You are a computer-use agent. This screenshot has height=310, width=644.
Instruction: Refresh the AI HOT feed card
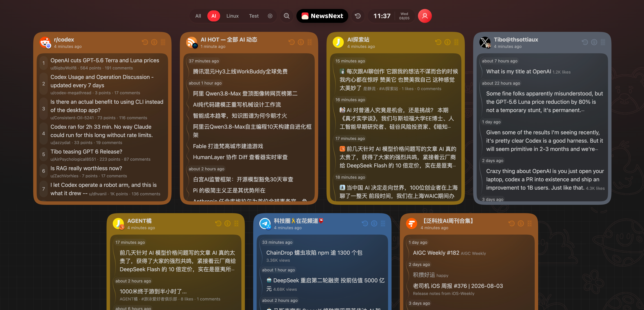292,42
